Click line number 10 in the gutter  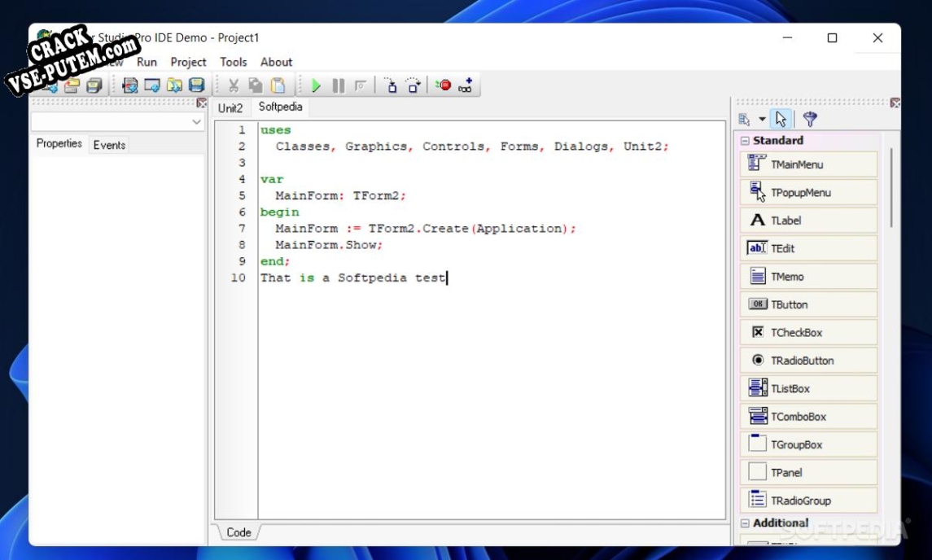[x=238, y=278]
